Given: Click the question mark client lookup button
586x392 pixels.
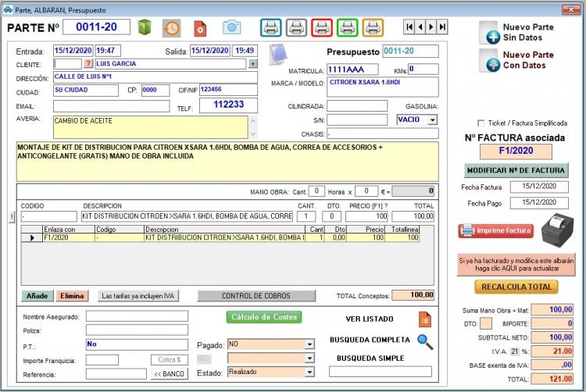Looking at the screenshot, I should pos(88,63).
